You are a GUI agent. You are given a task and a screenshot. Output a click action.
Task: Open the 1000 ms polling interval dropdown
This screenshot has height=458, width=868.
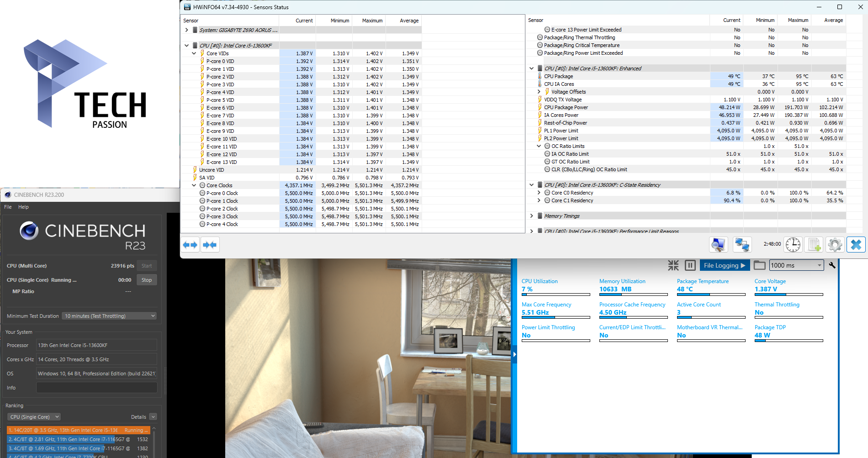click(796, 265)
